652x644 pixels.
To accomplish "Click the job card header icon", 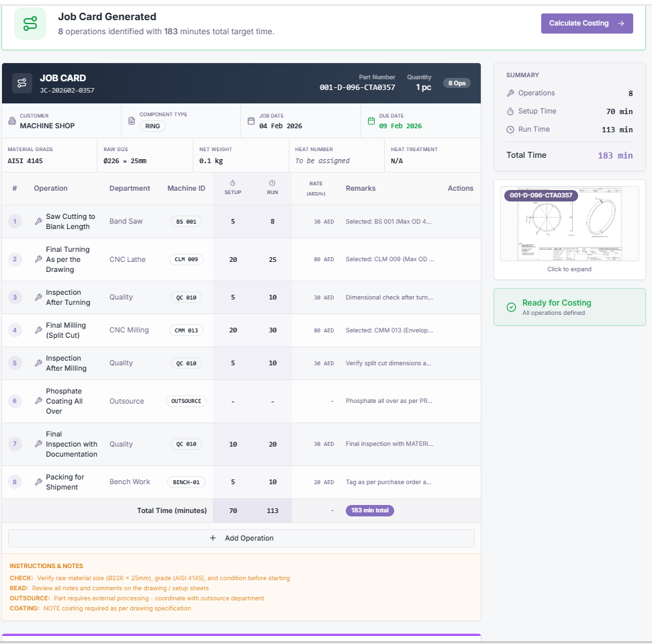I will [22, 83].
